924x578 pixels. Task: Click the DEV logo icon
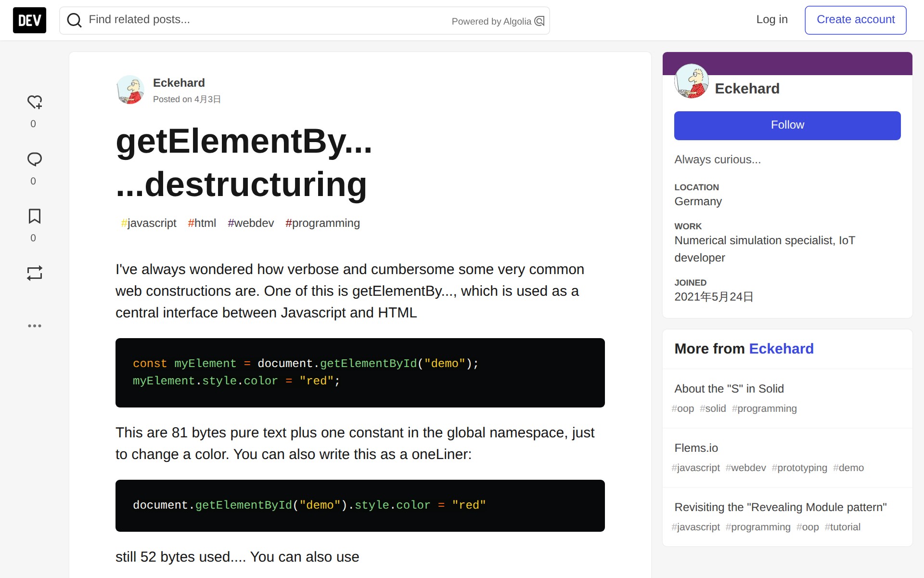29,20
